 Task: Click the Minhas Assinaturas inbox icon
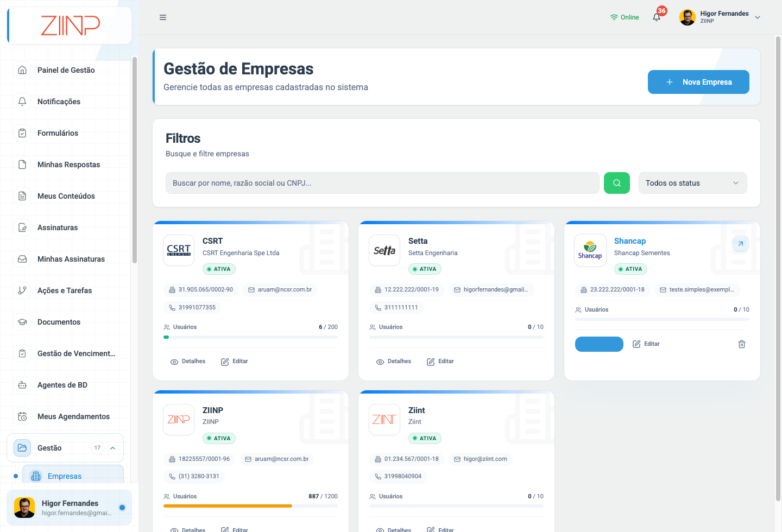click(22, 259)
